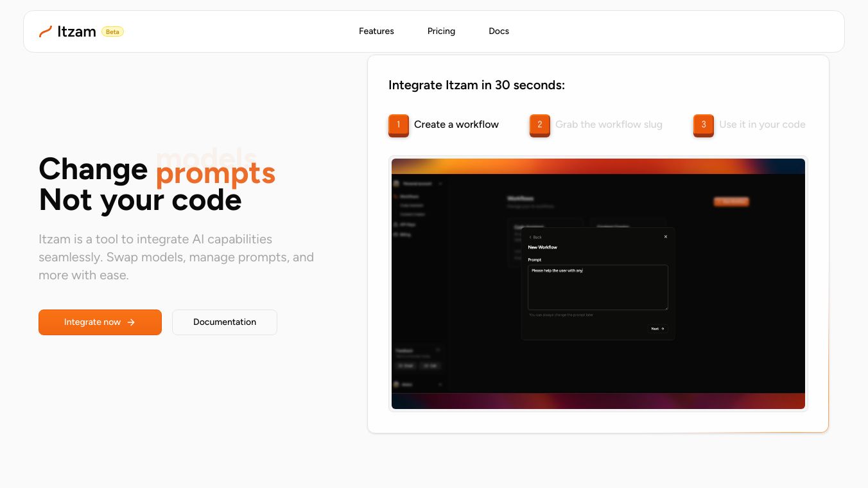Switch to Use it in your code step

coord(762,125)
